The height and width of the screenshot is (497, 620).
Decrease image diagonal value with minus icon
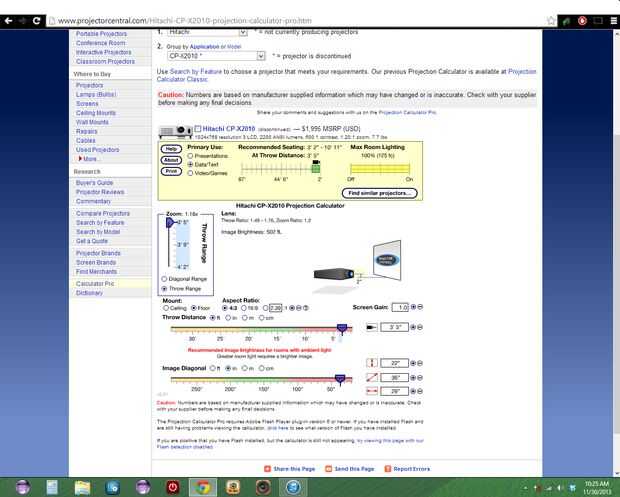[420, 378]
